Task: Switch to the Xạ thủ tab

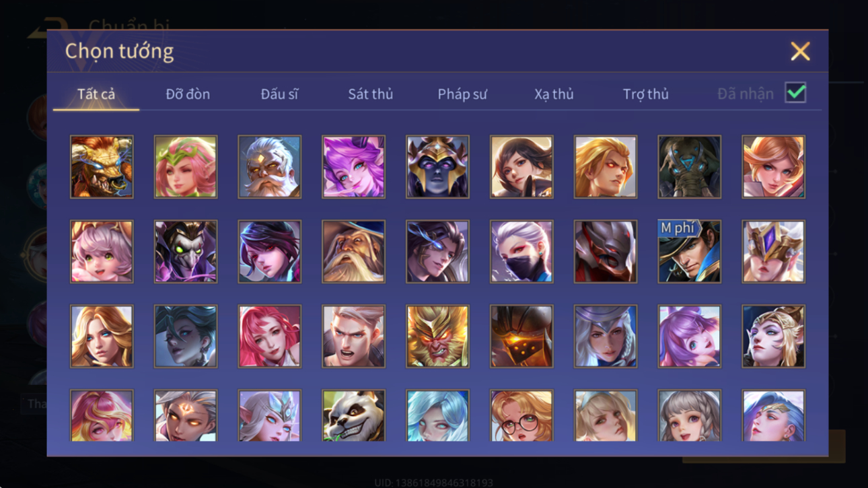Action: point(554,94)
